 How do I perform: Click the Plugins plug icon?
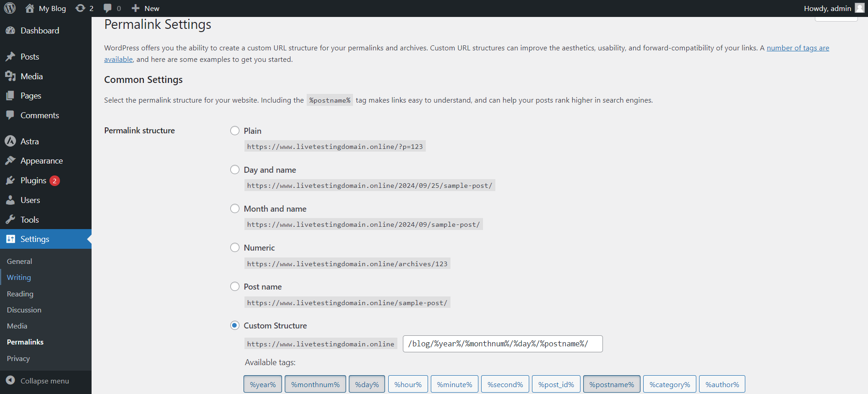click(x=11, y=181)
